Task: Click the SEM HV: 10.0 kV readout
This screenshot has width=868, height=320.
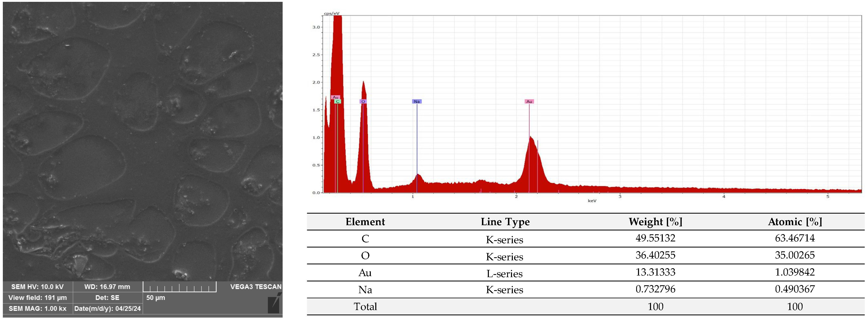Action: click(x=38, y=287)
